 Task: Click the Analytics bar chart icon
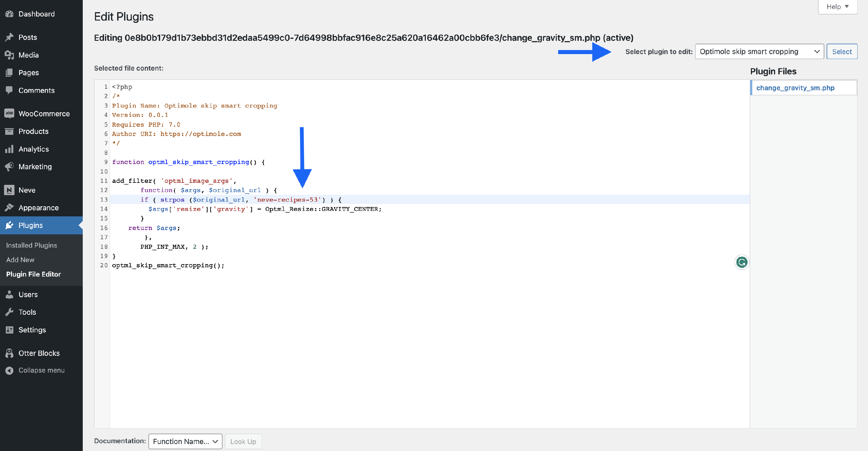pos(10,149)
